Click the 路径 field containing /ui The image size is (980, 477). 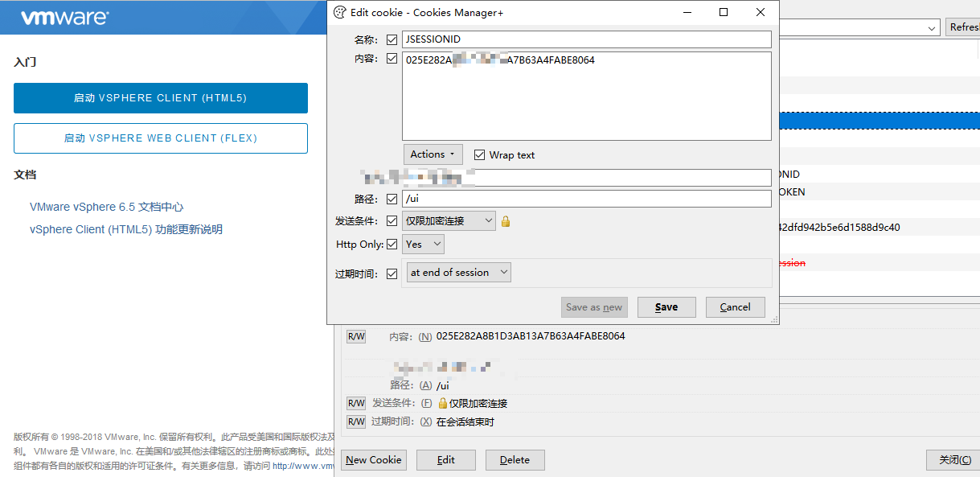click(x=587, y=199)
